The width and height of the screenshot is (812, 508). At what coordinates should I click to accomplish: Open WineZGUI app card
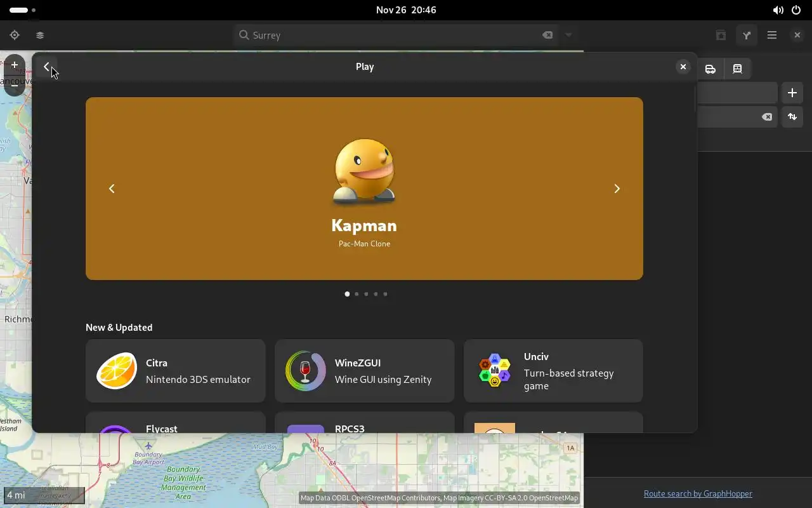click(x=365, y=371)
